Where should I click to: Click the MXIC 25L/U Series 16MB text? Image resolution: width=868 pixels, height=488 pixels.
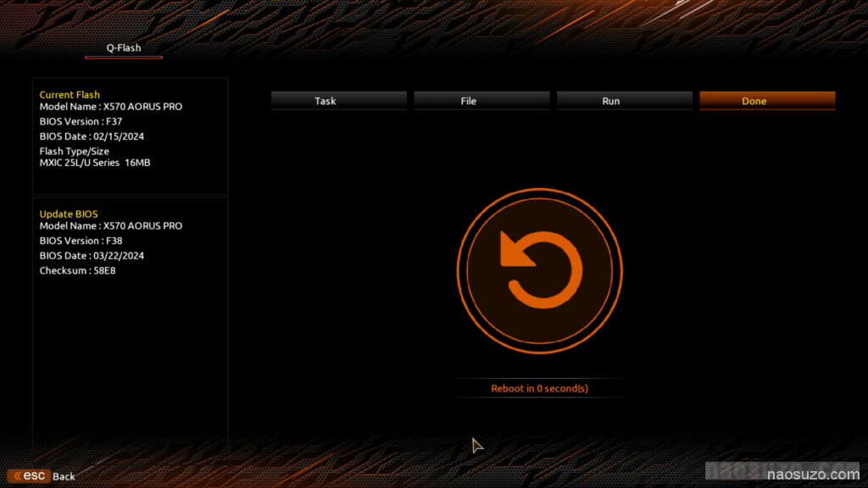(95, 163)
